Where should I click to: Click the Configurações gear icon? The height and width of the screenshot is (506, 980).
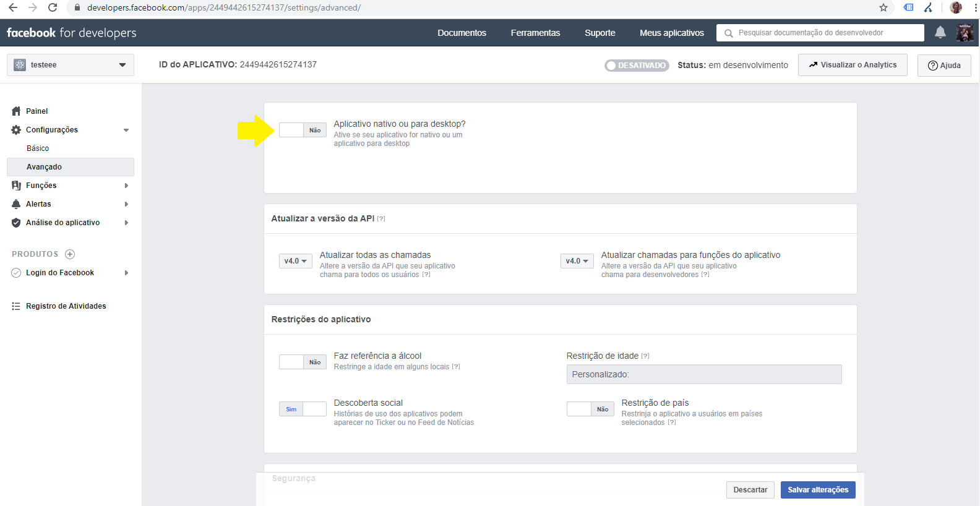point(16,130)
